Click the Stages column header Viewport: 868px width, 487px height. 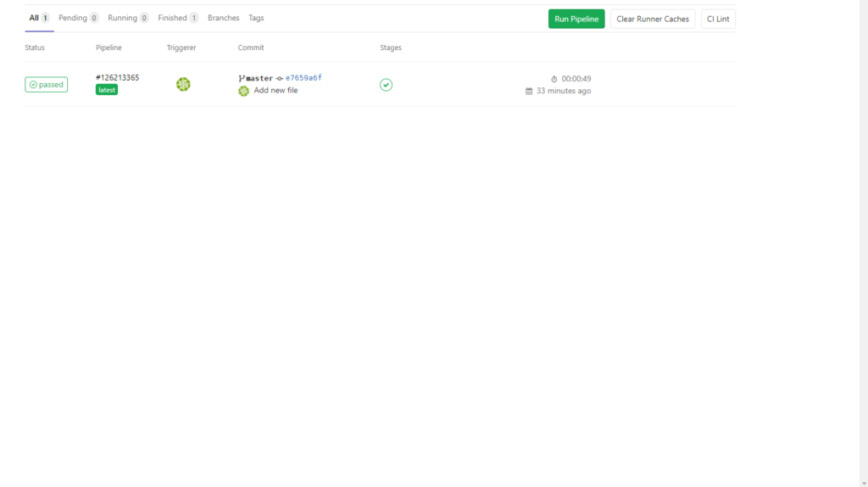(391, 48)
